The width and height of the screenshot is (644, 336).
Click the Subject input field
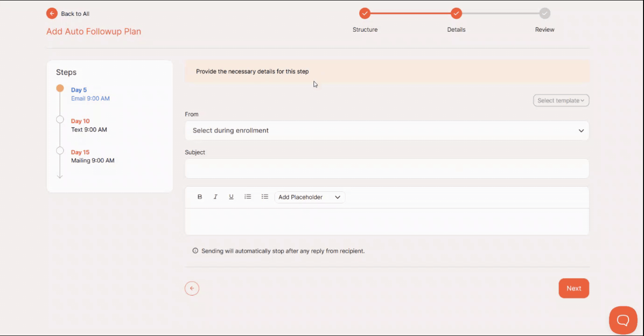tap(387, 168)
